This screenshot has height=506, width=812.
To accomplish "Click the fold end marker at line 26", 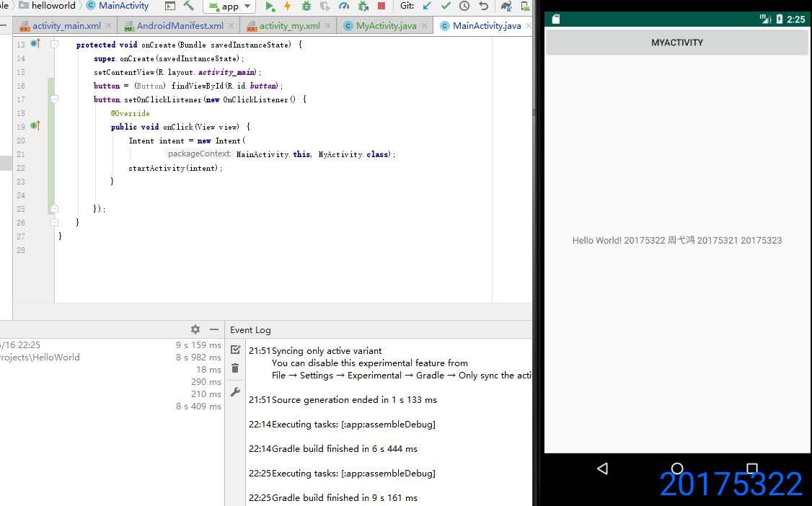I will coord(54,222).
